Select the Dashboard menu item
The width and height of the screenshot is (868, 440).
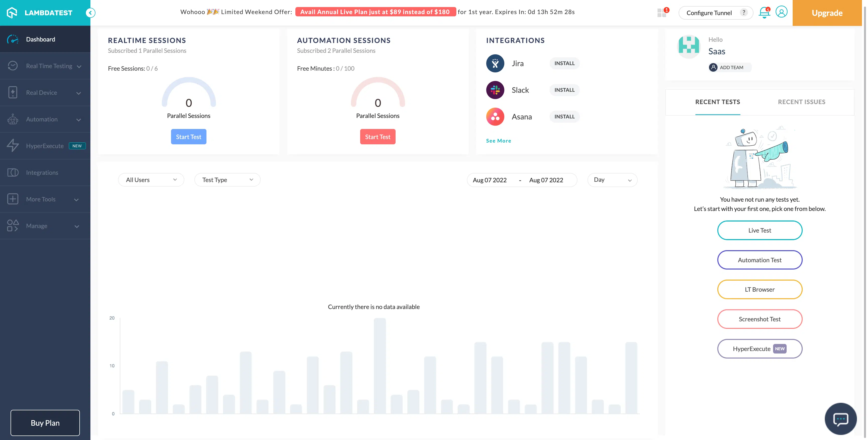[x=45, y=39]
